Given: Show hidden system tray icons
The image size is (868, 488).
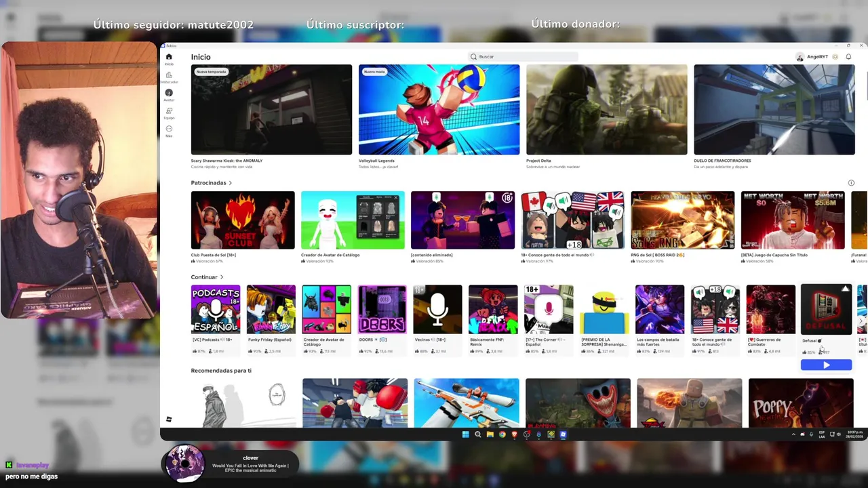Looking at the screenshot, I should coord(793,434).
